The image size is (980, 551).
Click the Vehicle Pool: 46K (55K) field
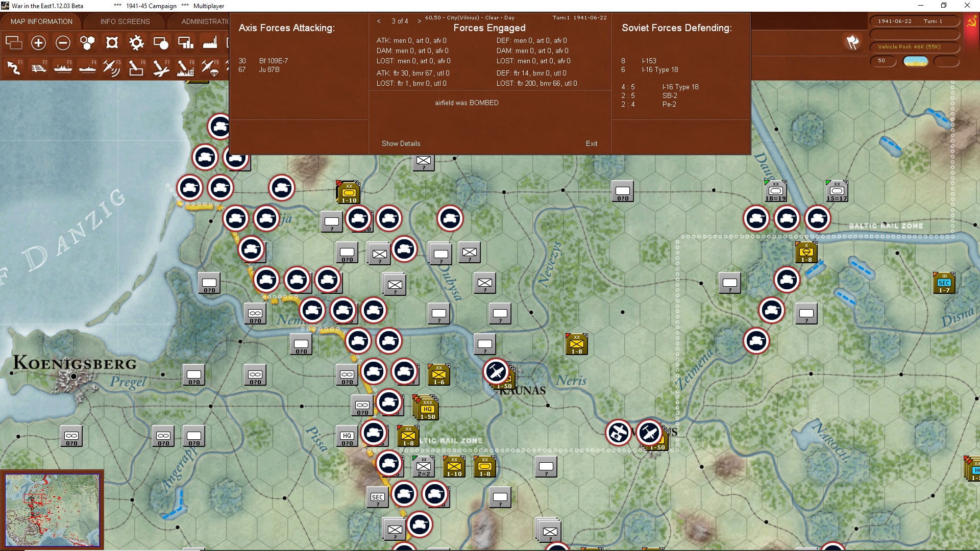tap(915, 47)
